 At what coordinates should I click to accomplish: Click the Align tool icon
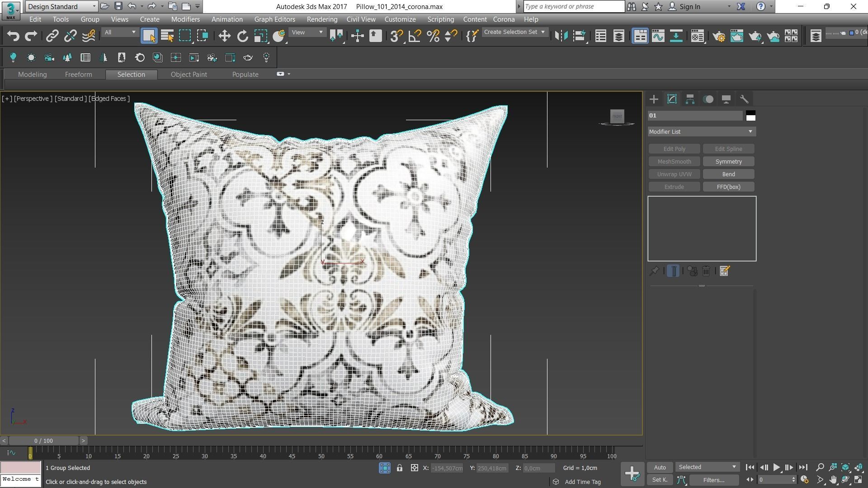coord(579,36)
